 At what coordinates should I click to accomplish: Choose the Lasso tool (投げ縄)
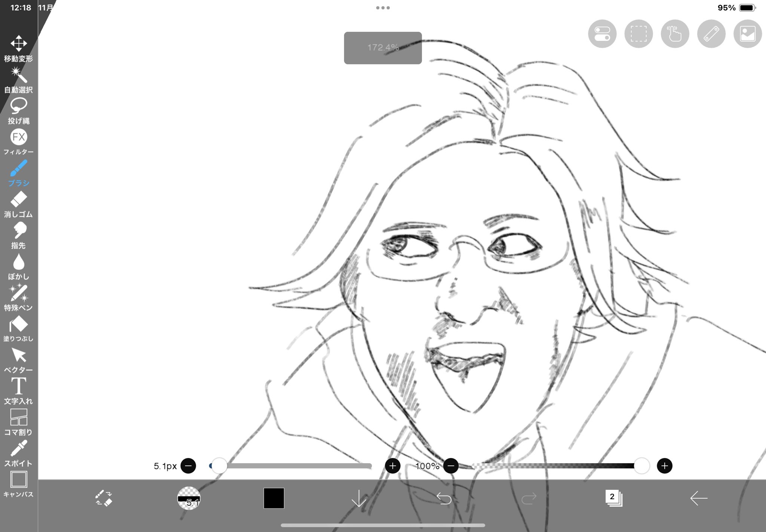coord(18,106)
